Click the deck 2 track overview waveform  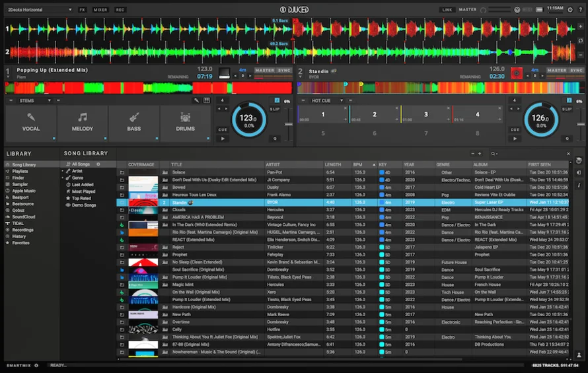(441, 88)
